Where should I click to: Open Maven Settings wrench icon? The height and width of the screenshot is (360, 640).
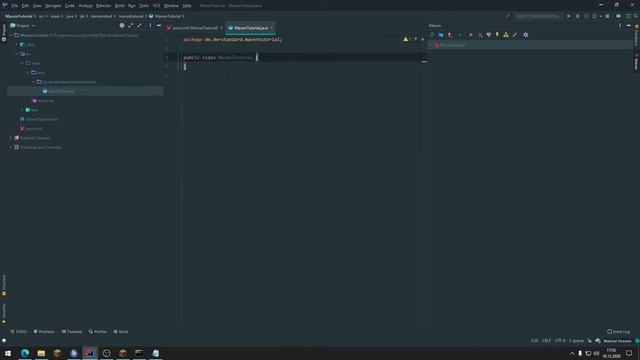526,35
